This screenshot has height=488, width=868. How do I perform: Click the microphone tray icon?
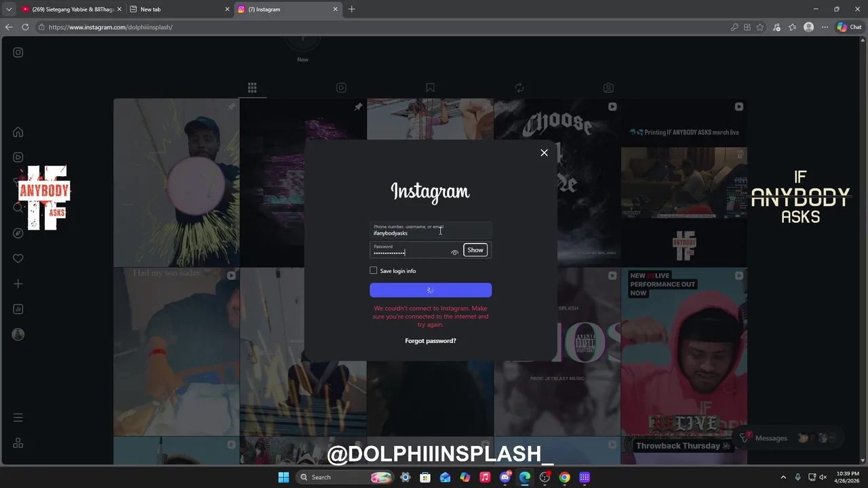[797, 477]
